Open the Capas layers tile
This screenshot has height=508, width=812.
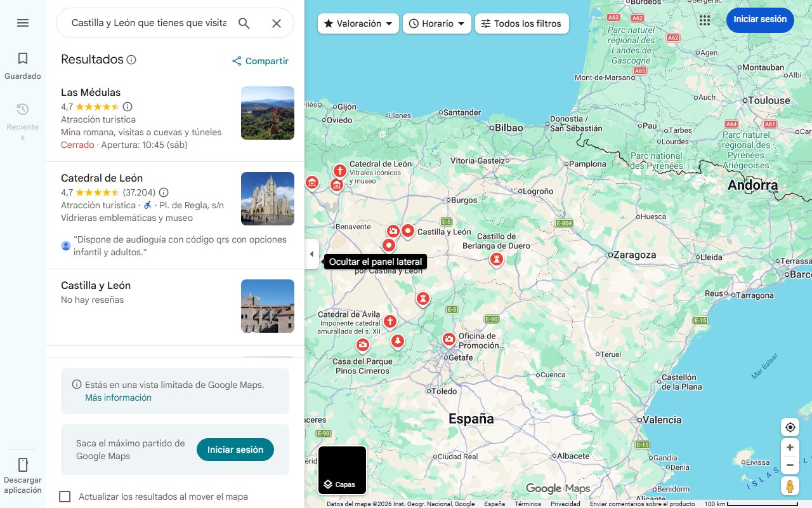(342, 471)
